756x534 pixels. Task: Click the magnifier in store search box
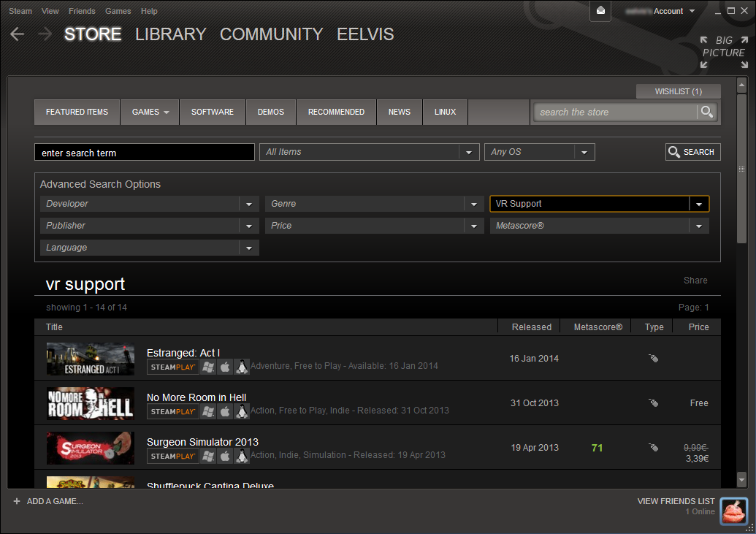pyautogui.click(x=707, y=112)
